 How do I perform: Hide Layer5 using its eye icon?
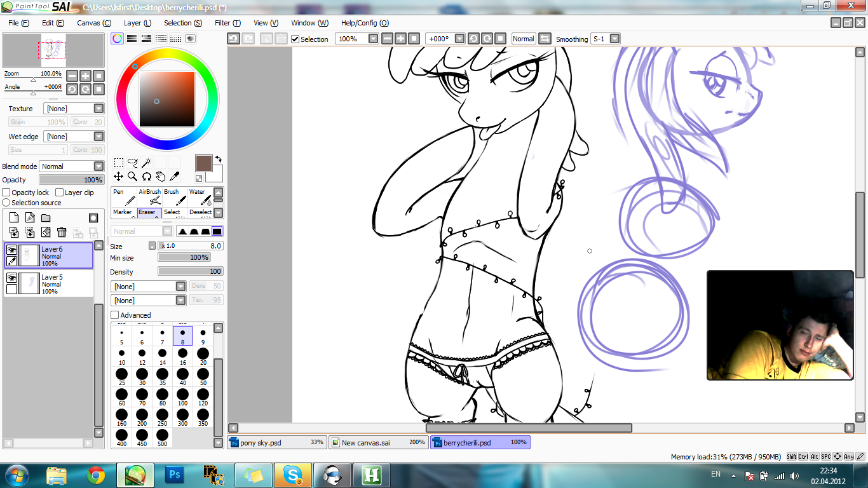[11, 278]
